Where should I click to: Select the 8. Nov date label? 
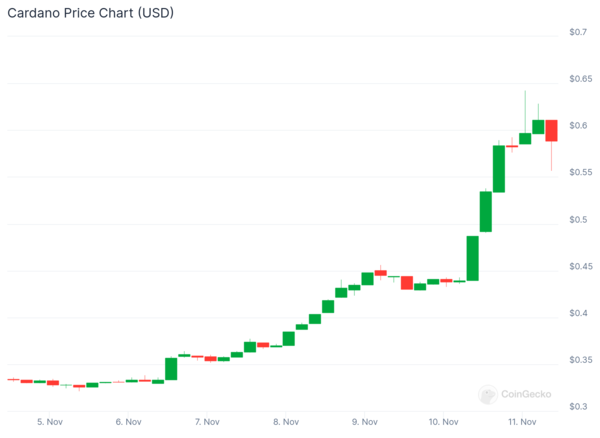pyautogui.click(x=284, y=422)
